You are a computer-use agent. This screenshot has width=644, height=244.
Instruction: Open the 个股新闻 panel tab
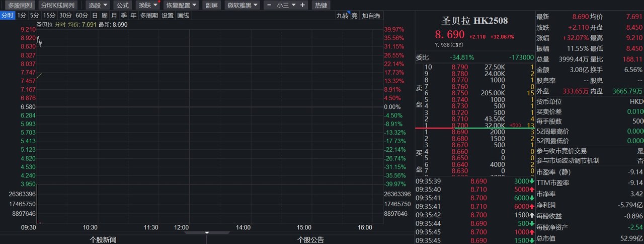[103, 240]
